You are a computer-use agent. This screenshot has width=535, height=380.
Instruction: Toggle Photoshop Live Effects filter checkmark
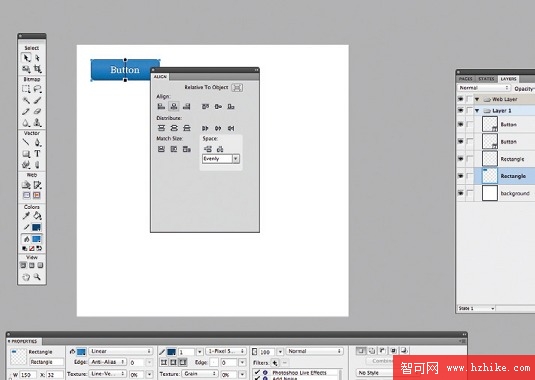point(257,372)
